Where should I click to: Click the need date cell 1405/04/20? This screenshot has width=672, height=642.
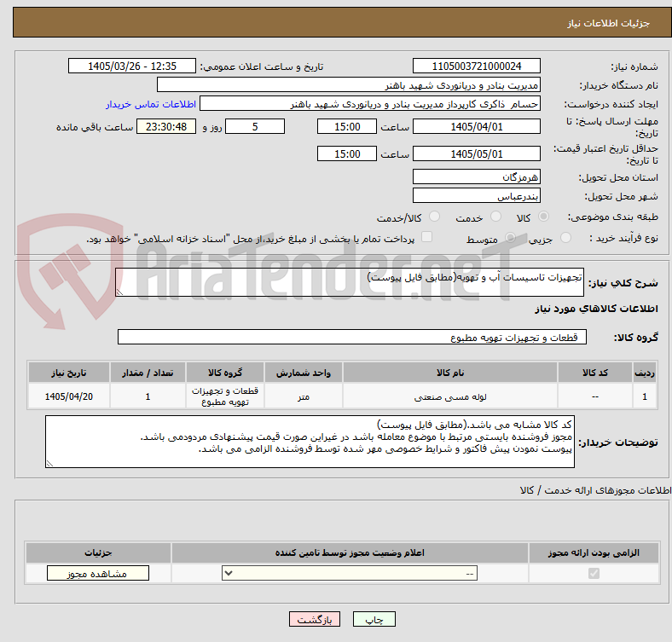(69, 396)
